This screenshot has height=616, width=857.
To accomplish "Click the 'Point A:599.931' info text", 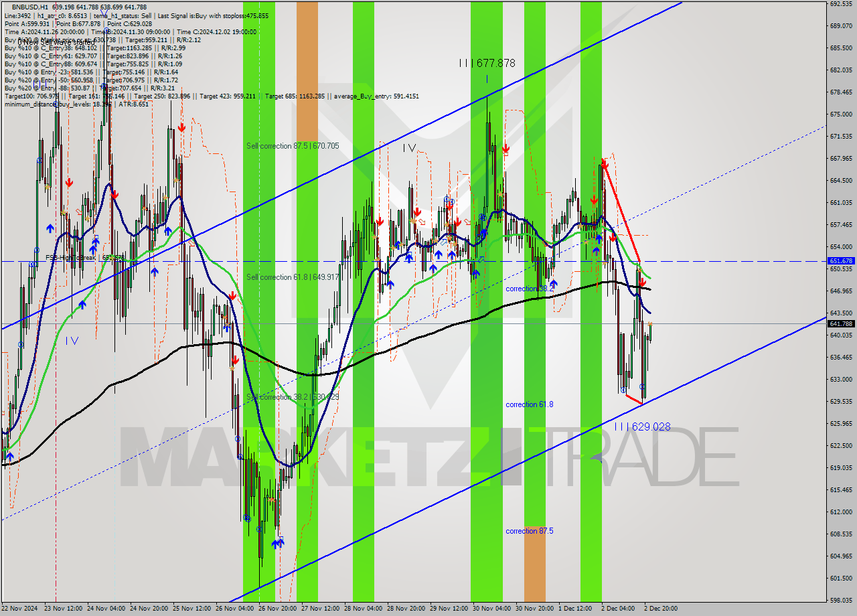I will click(x=26, y=23).
